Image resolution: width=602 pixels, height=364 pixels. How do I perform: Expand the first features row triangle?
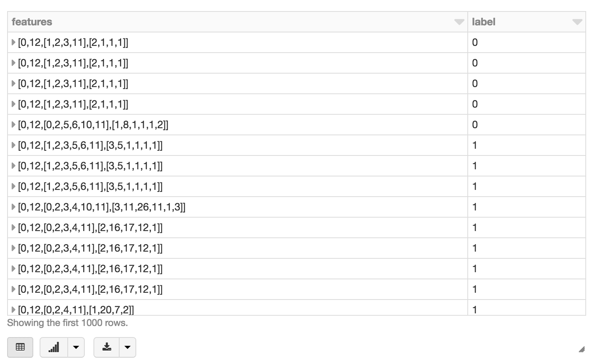point(13,42)
